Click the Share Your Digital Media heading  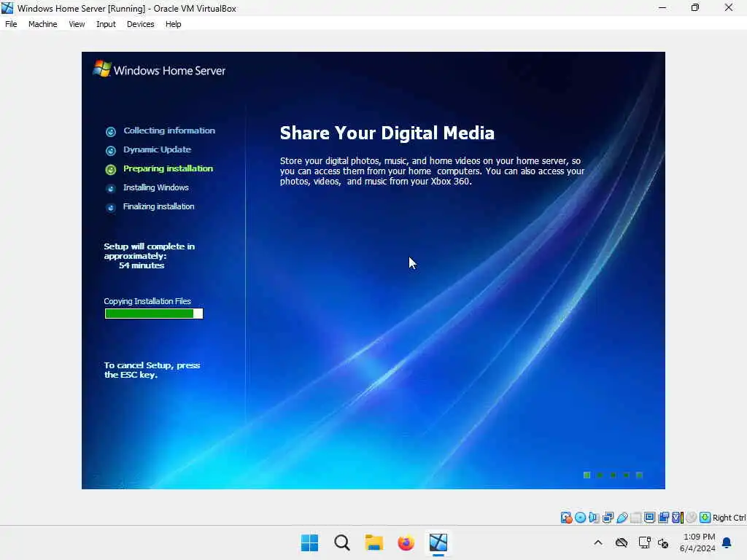coord(387,133)
